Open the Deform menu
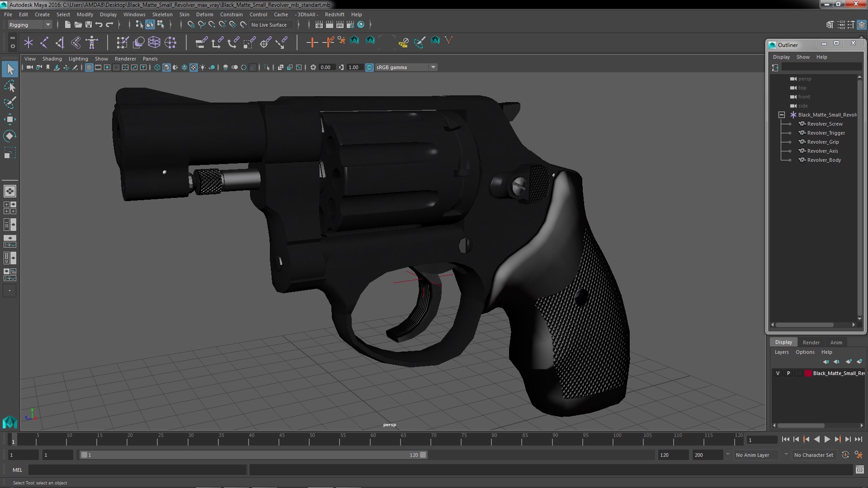The width and height of the screenshot is (868, 488). (x=204, y=14)
